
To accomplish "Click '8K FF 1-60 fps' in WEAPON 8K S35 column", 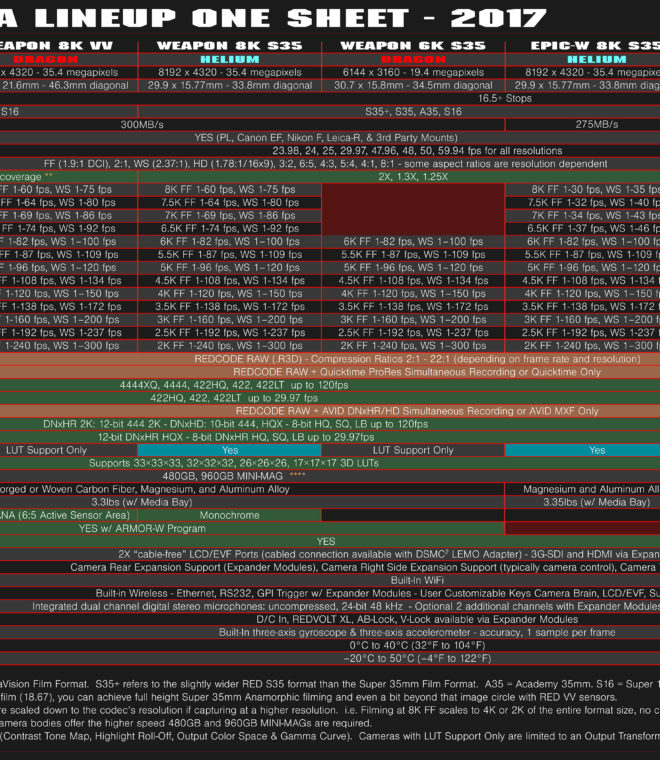I will point(230,190).
